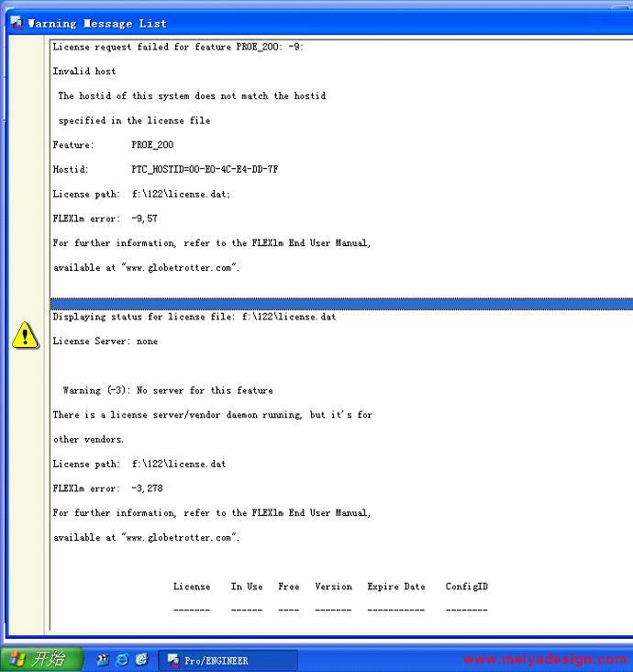Viewport: 633px width, 672px height.
Task: Click the 'Expire Date' column header
Action: 396,587
